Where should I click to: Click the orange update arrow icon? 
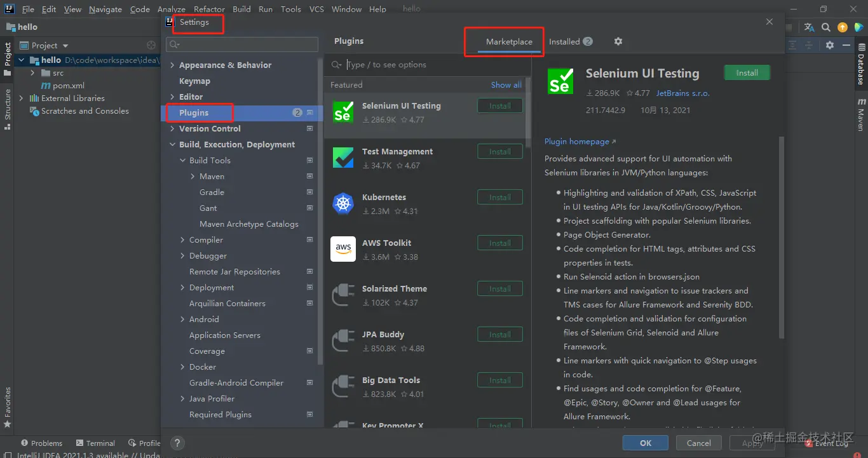[843, 27]
